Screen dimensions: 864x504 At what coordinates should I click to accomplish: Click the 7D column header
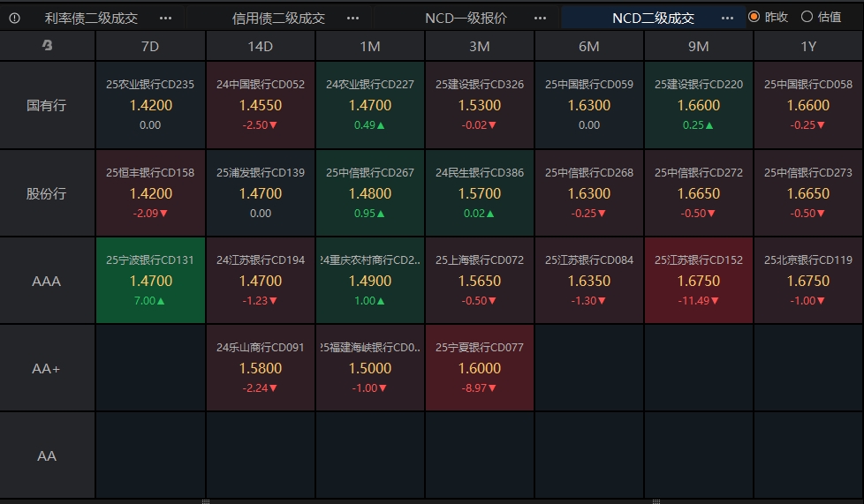pyautogui.click(x=150, y=46)
